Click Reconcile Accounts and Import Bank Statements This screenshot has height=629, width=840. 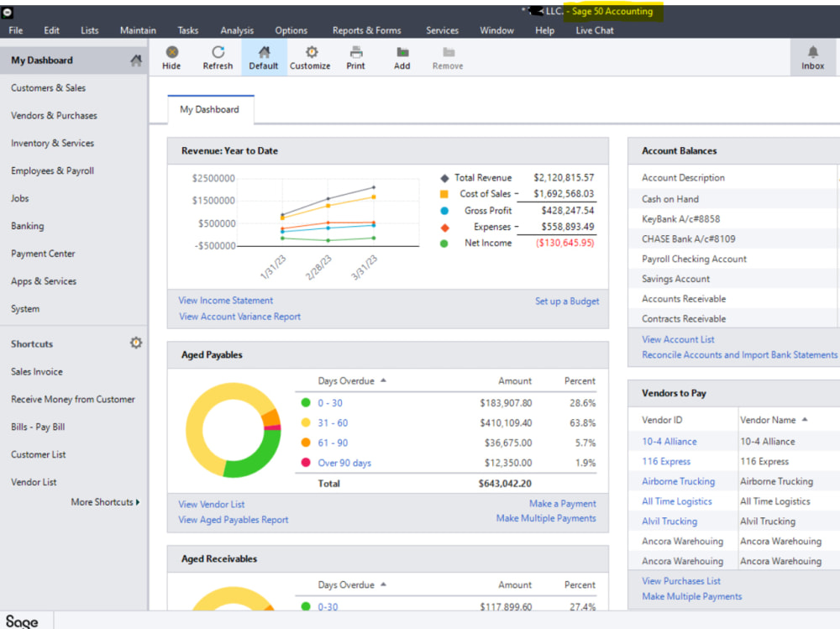tap(739, 354)
